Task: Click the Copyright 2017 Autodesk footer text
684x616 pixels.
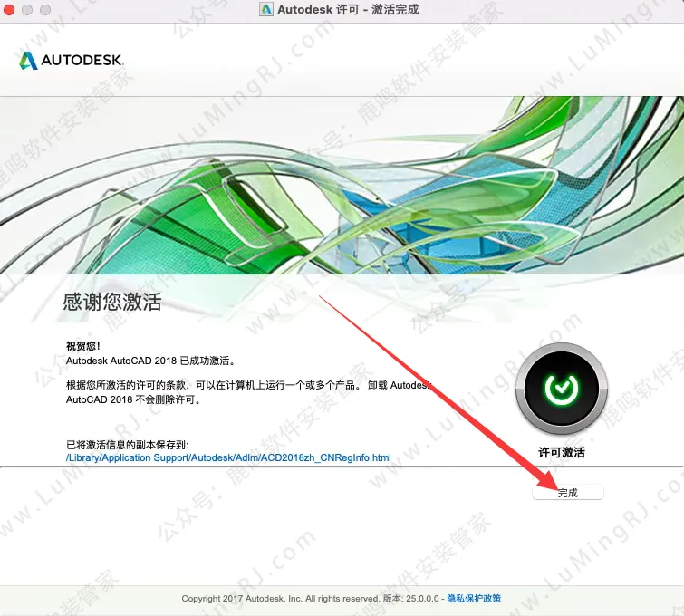Action: click(281, 599)
